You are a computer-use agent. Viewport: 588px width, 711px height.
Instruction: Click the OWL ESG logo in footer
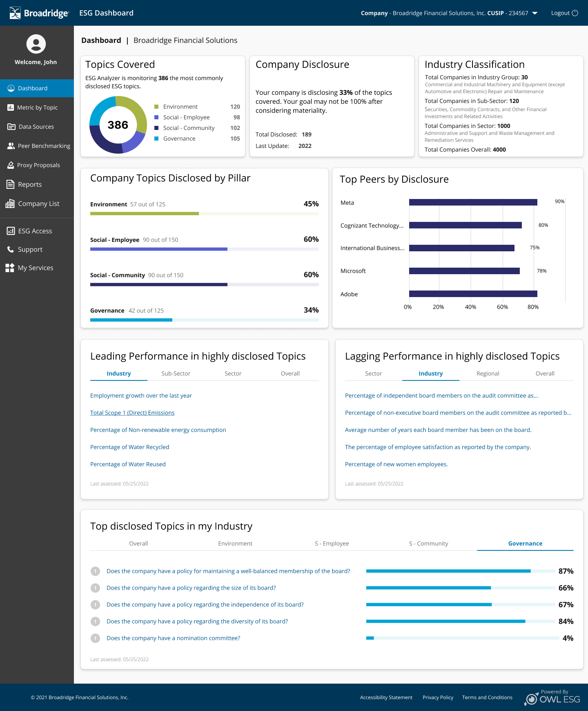[x=552, y=698]
